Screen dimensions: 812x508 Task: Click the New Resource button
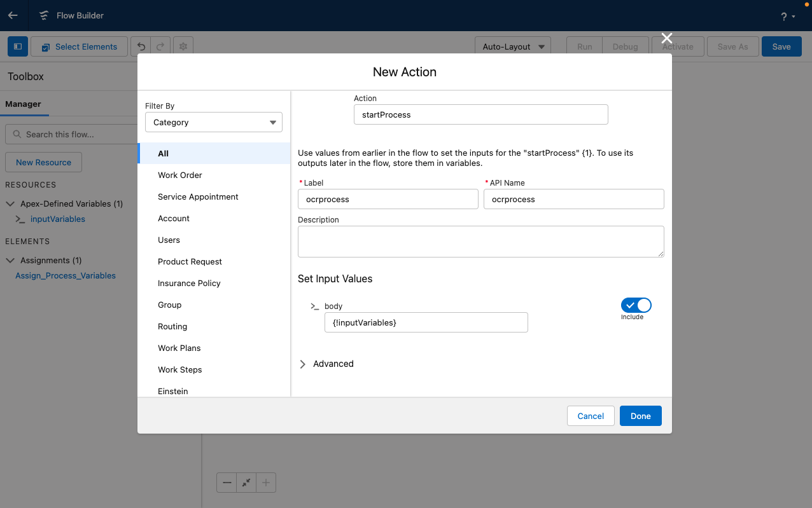pos(43,162)
